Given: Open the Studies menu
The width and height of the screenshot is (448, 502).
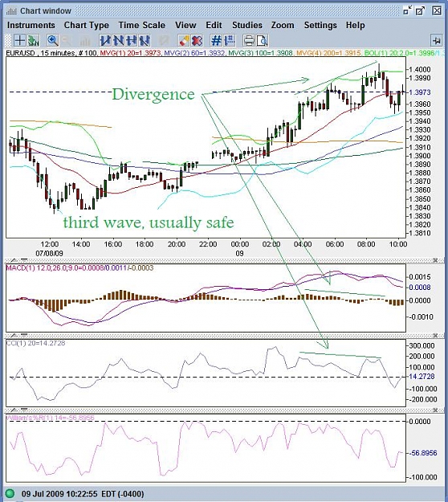Looking at the screenshot, I should tap(247, 25).
